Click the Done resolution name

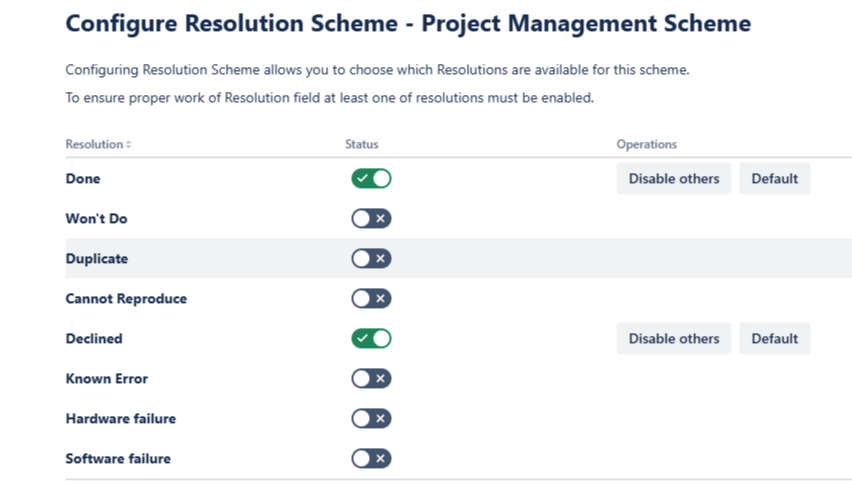pos(83,179)
